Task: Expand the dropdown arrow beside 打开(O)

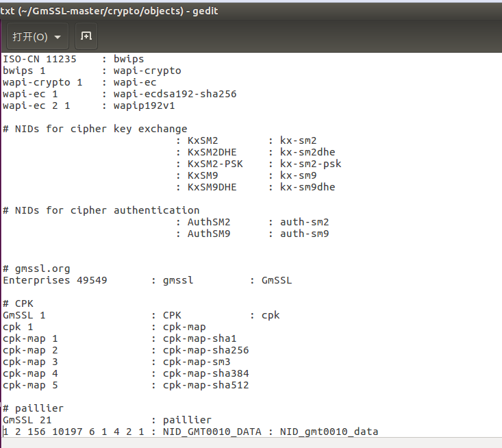Action: tap(58, 37)
